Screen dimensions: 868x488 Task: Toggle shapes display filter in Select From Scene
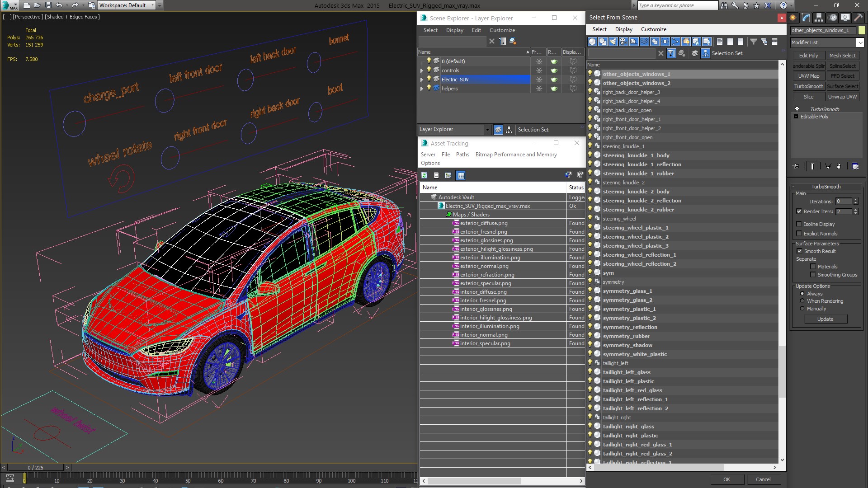pyautogui.click(x=603, y=42)
